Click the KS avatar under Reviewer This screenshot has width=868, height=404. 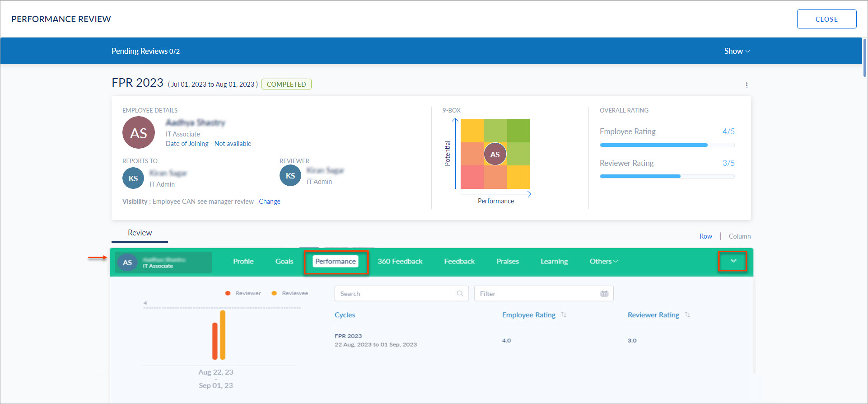coord(290,175)
